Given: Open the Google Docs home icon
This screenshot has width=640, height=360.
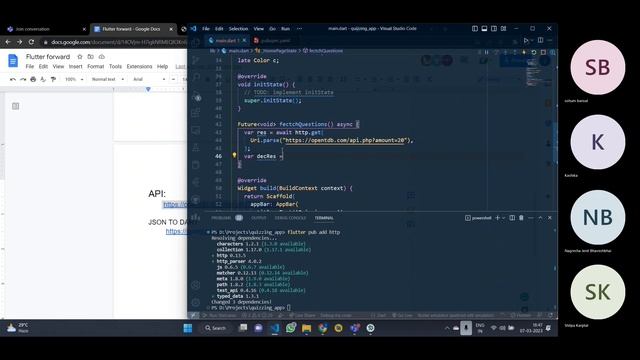Looking at the screenshot, I should click(13, 61).
